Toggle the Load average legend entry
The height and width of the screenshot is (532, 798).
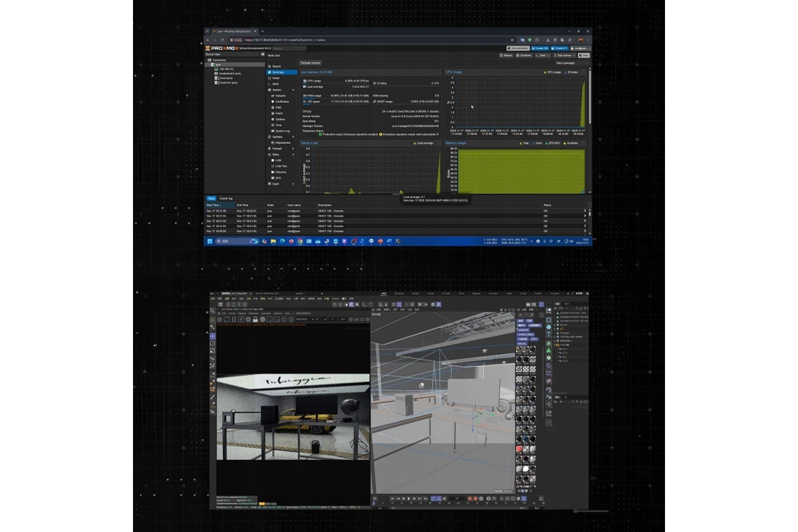coord(423,143)
